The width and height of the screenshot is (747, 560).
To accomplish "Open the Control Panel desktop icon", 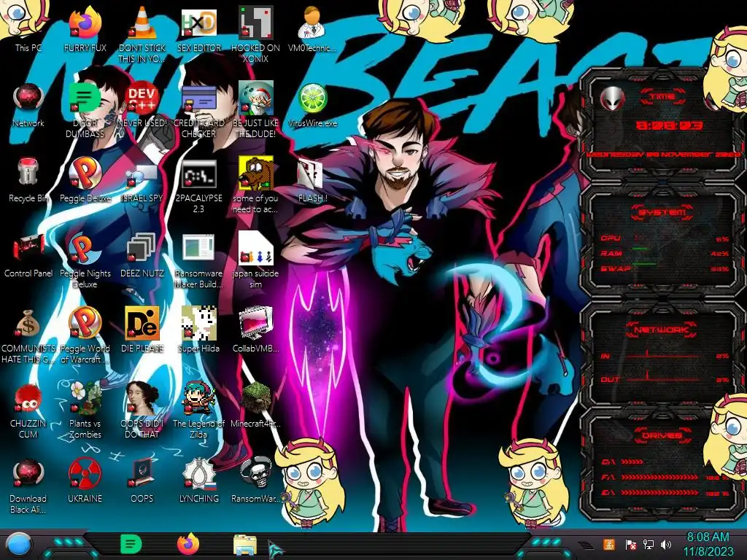I will [x=28, y=254].
